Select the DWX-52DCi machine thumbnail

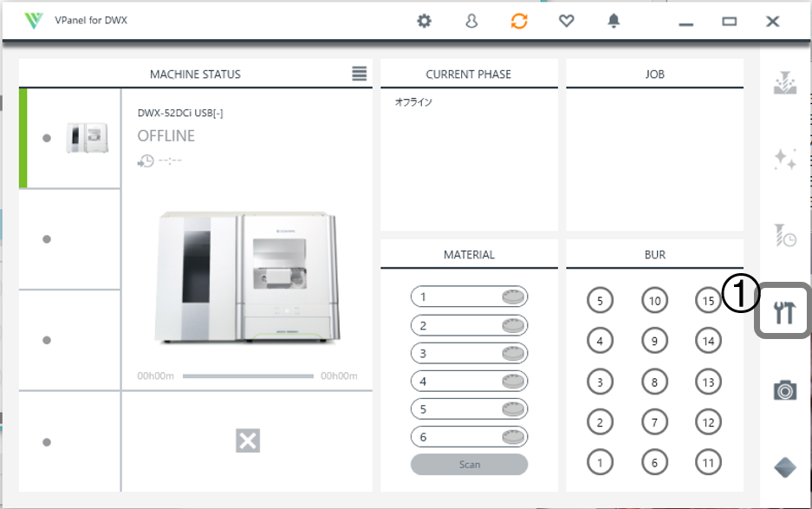87,138
